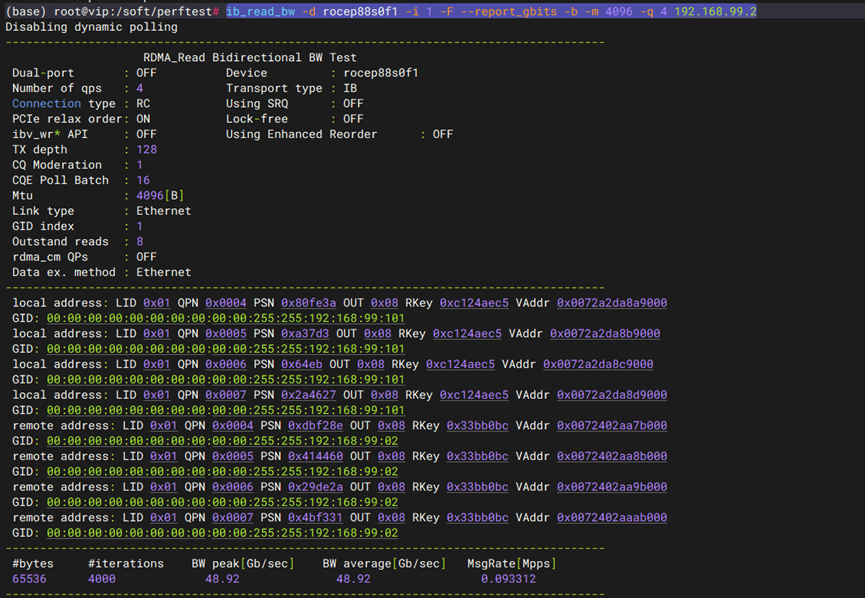Click the Mtu value 4096[B]

pos(160,196)
